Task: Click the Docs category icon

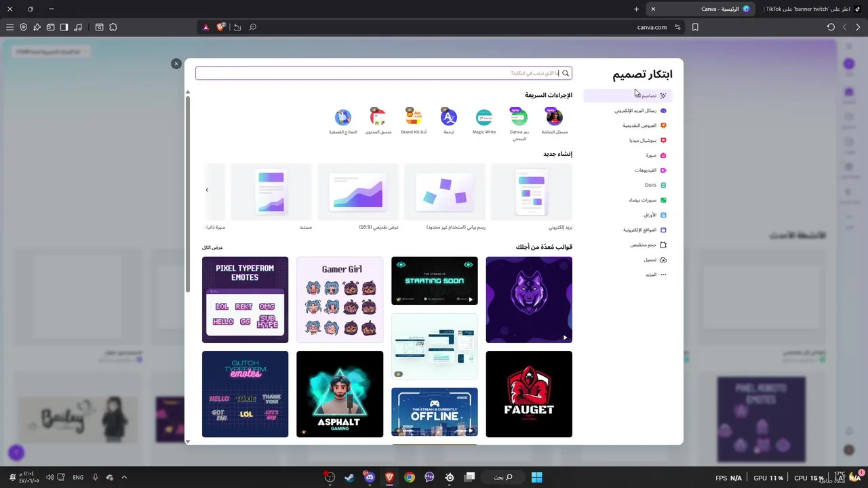Action: [x=663, y=185]
